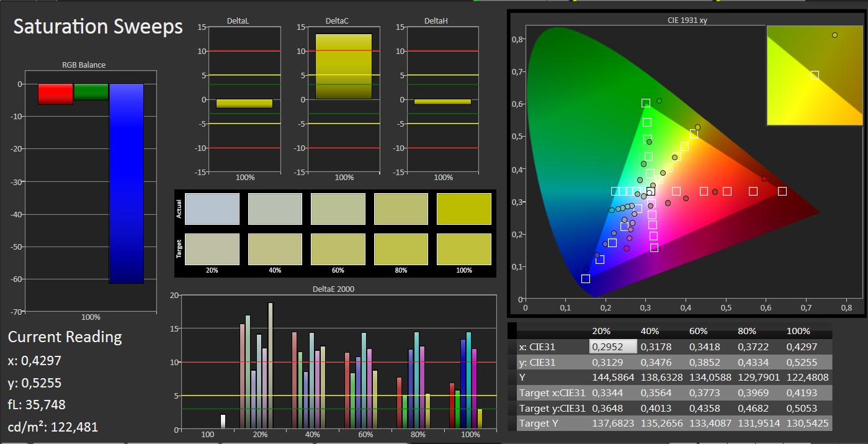Click the green bar in RGB Balance

tap(91, 92)
